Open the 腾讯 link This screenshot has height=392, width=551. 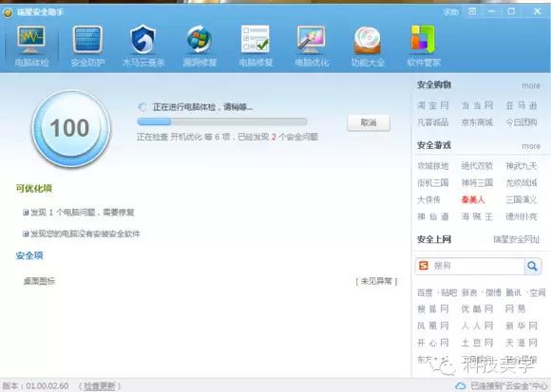[513, 292]
